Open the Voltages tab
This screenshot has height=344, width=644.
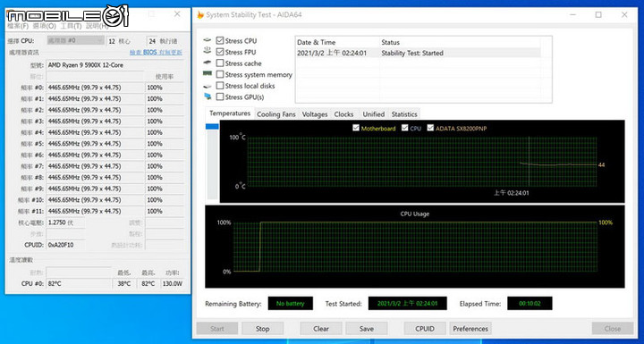click(x=315, y=114)
